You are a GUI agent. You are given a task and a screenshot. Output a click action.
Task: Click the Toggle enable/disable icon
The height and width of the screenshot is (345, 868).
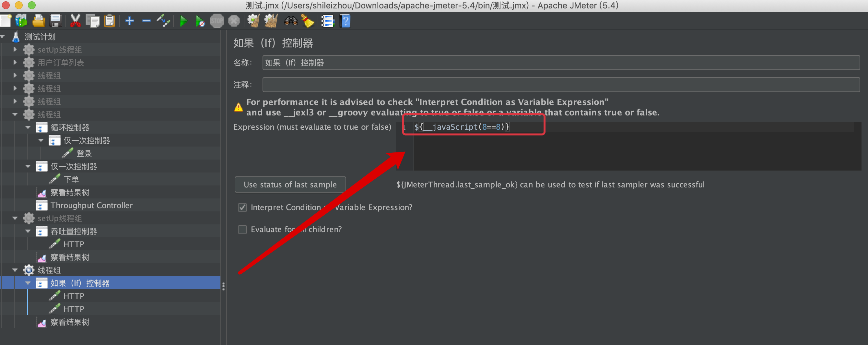click(x=163, y=21)
